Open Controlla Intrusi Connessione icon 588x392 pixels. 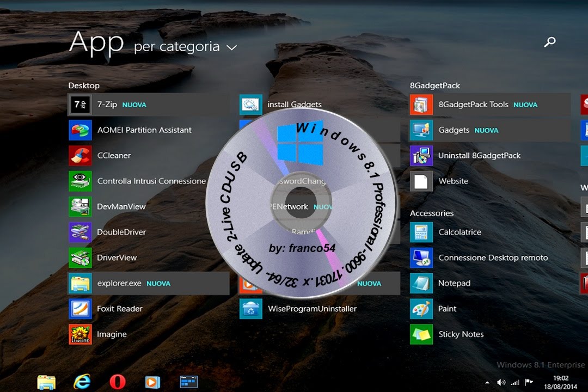80,181
